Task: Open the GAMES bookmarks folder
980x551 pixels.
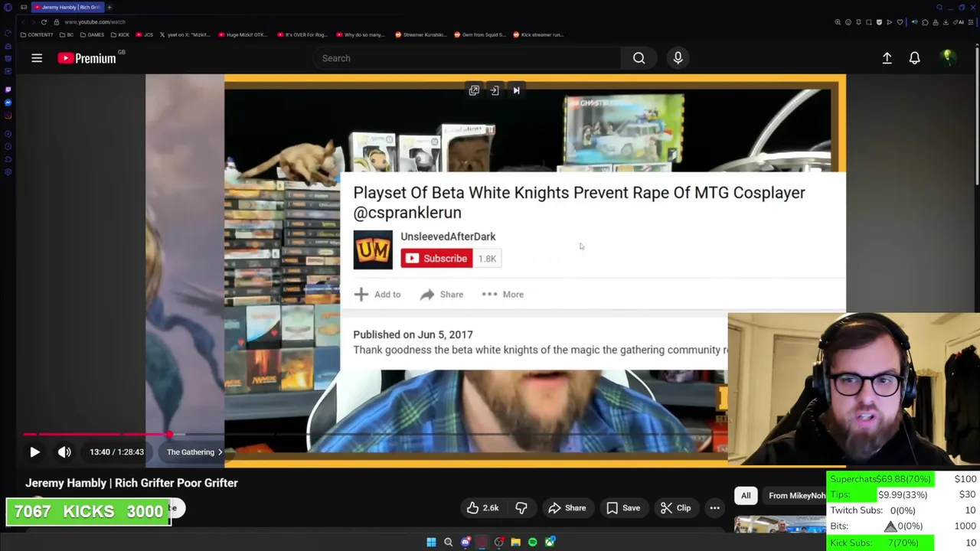Action: point(92,34)
